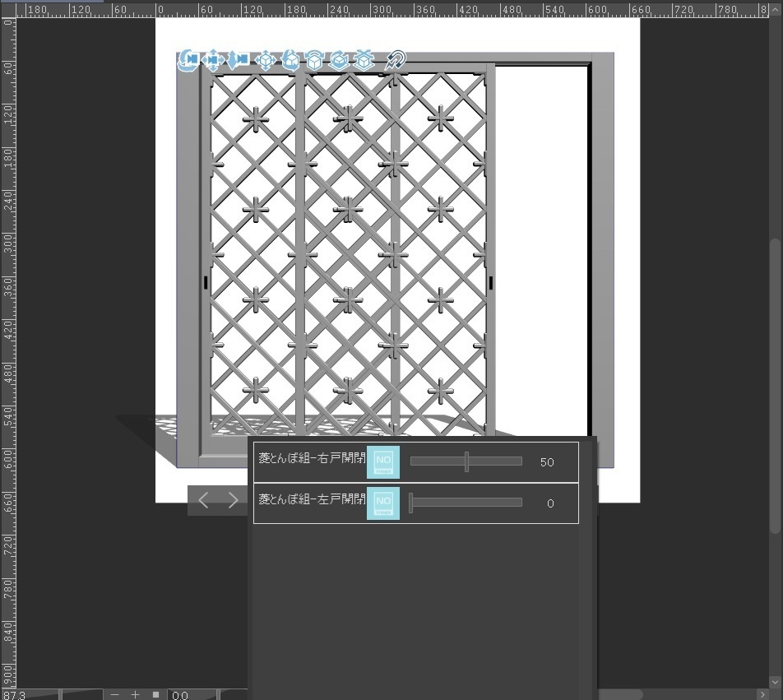Viewport: 783px width, 700px height.
Task: Click the value 50 for right door
Action: coord(547,462)
